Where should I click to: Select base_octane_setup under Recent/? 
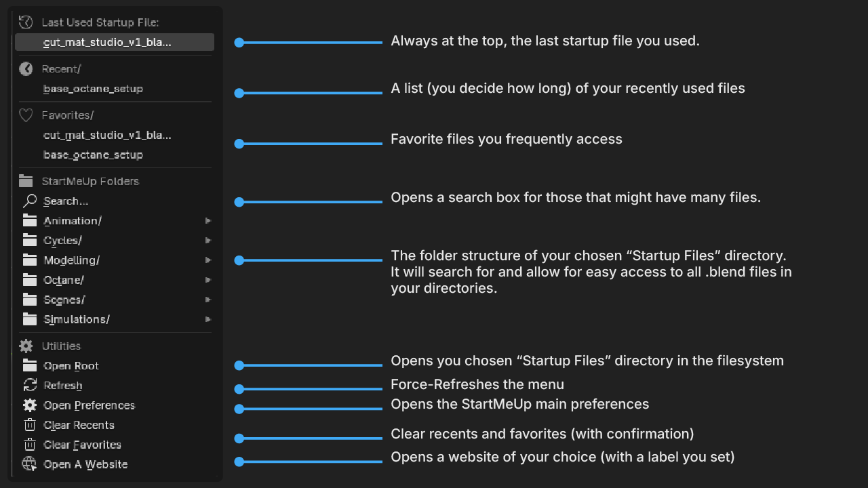point(93,89)
